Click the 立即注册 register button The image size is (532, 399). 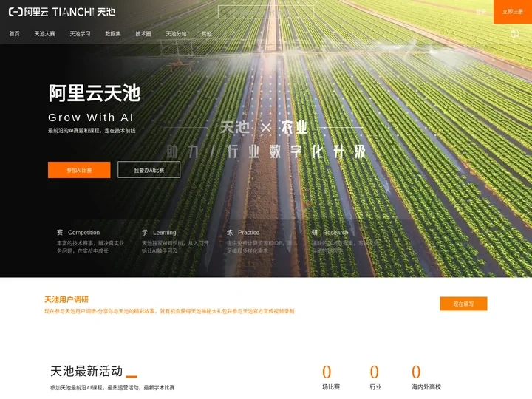point(513,12)
